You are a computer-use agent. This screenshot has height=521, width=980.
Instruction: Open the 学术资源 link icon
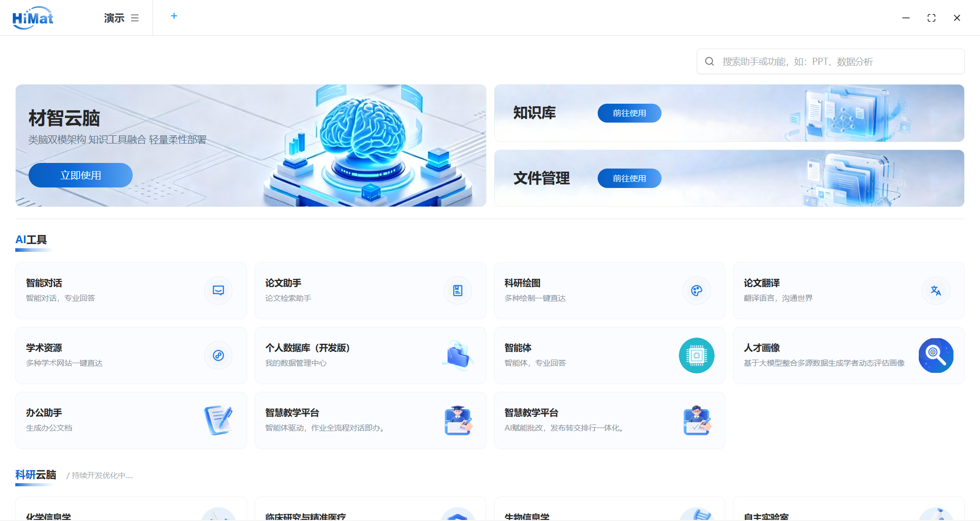click(218, 356)
